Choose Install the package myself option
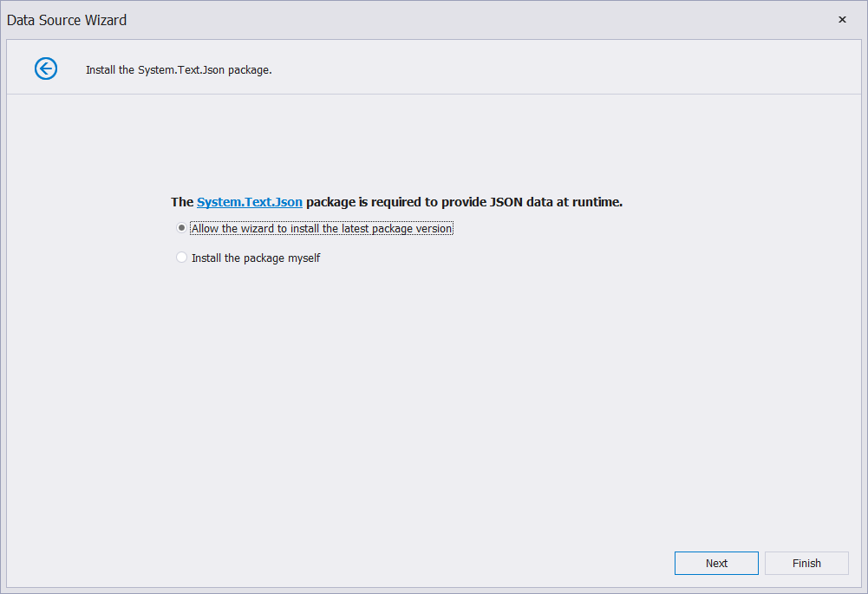This screenshot has height=594, width=868. (x=248, y=258)
